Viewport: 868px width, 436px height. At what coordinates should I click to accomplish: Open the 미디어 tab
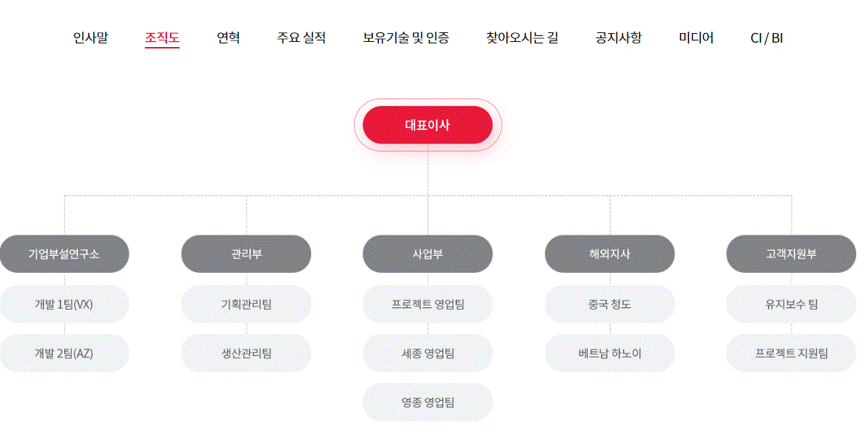click(x=696, y=37)
